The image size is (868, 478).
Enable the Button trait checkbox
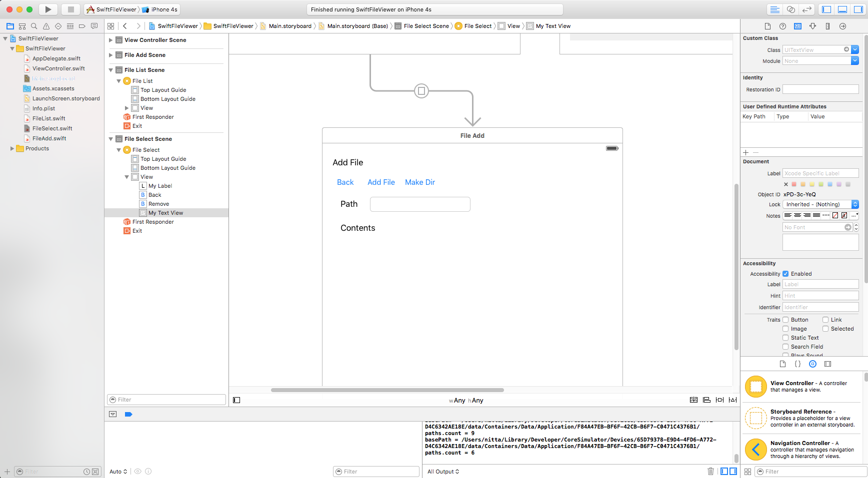pyautogui.click(x=785, y=320)
